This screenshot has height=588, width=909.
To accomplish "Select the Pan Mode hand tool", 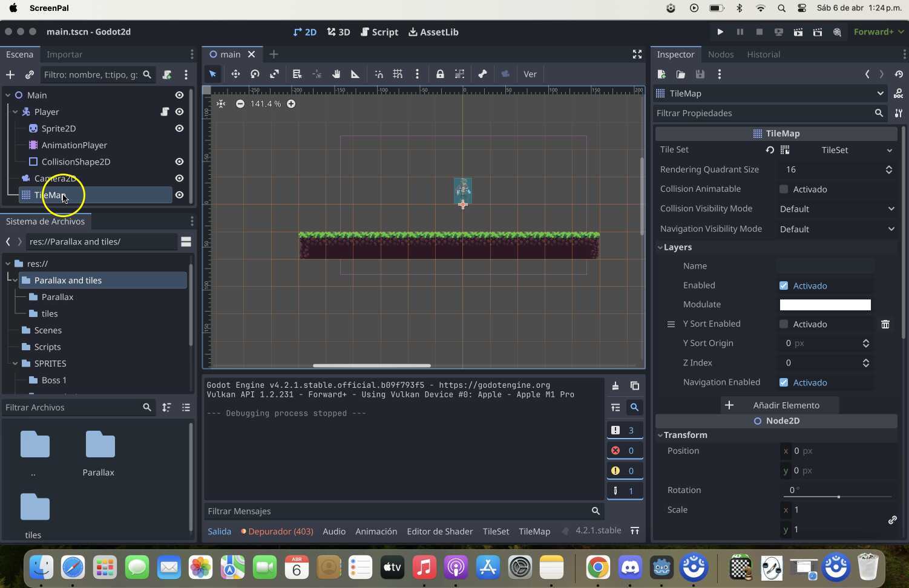I will (336, 74).
